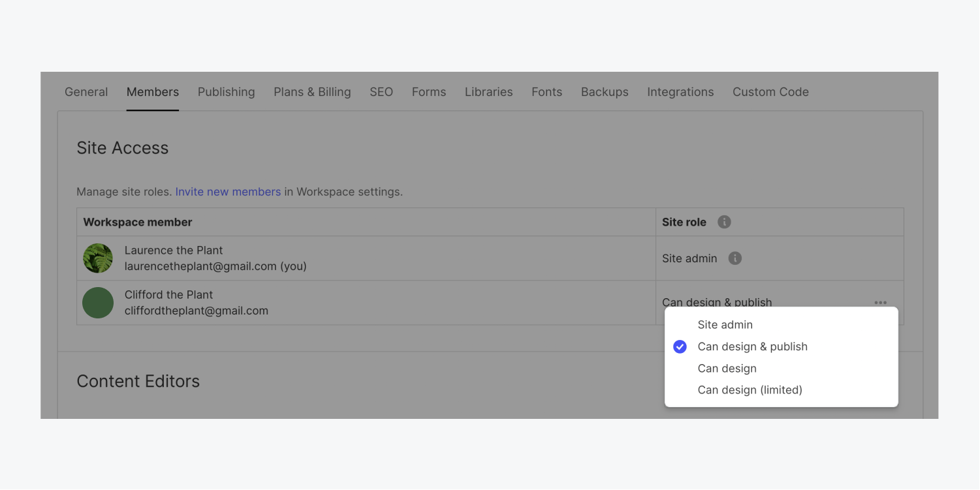Click the cliffordtheplant@gmail.com email text
The image size is (980, 490).
(197, 311)
